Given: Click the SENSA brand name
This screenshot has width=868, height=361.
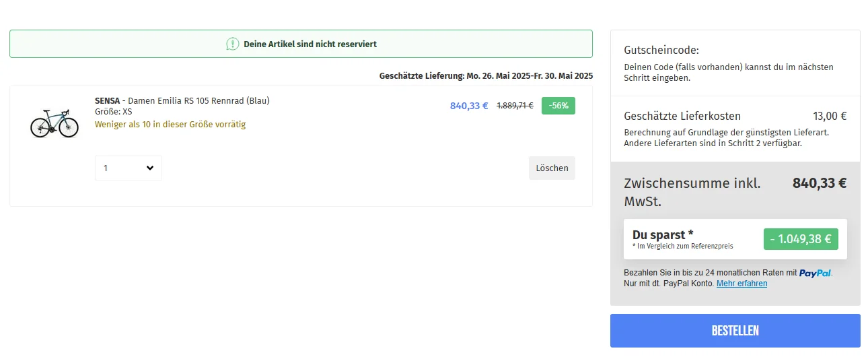Looking at the screenshot, I should tap(107, 101).
